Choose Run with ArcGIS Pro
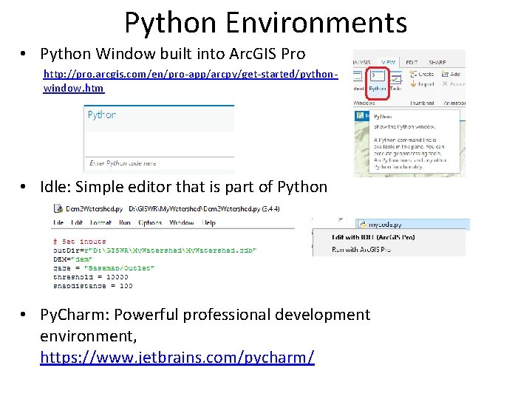Viewport: 532px width, 399px height. coord(361,250)
